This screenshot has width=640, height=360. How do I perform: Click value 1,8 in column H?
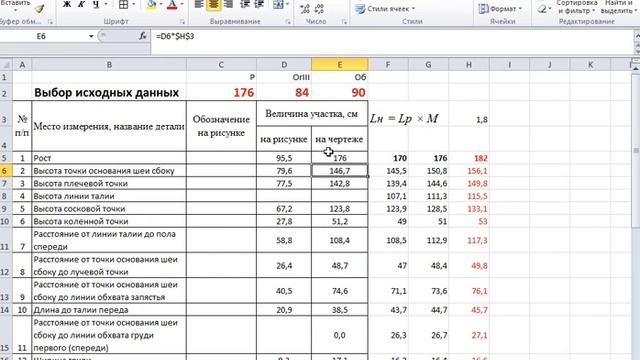point(482,120)
